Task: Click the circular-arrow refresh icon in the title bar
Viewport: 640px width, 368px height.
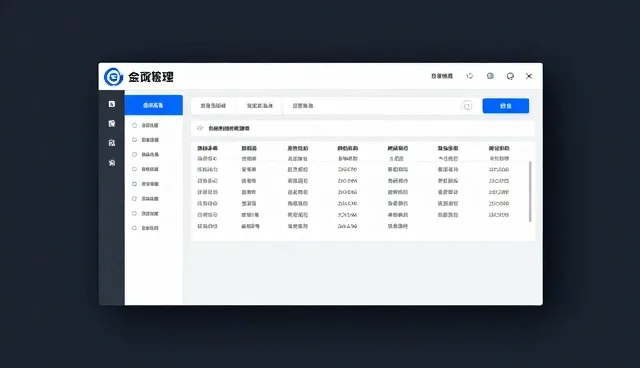Action: pyautogui.click(x=470, y=76)
